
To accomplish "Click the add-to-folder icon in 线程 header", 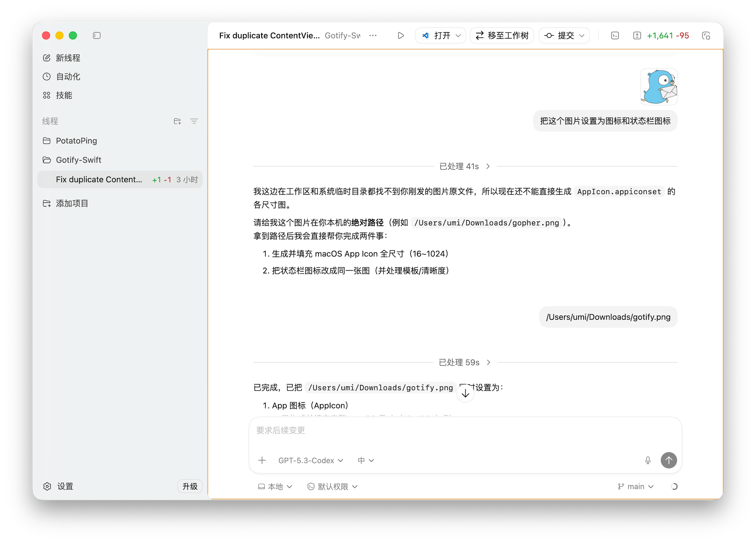I will coord(177,121).
